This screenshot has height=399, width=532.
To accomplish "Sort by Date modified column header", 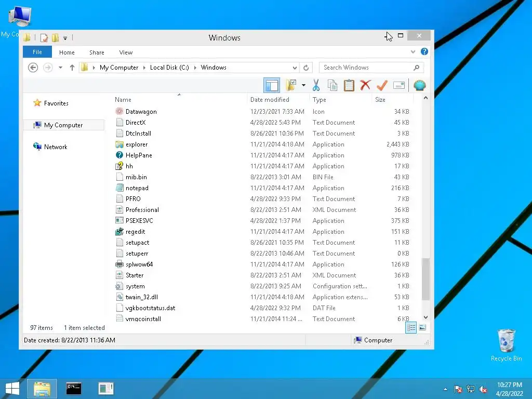I will point(270,100).
